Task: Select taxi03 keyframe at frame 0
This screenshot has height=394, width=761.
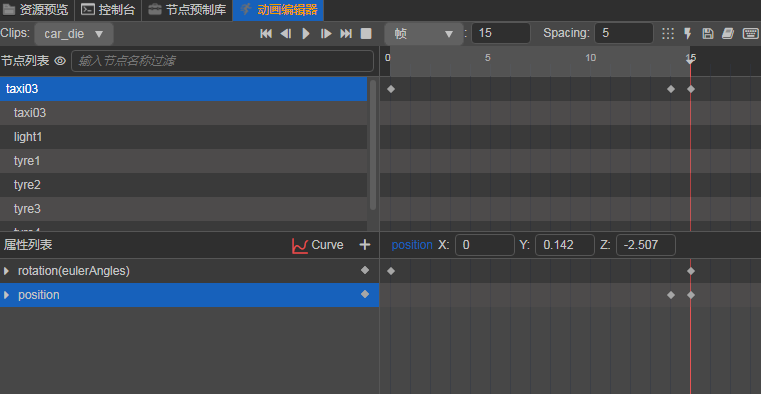Action: tap(391, 89)
